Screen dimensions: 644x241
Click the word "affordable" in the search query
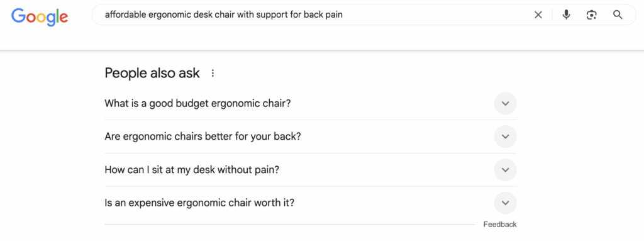[x=121, y=15]
